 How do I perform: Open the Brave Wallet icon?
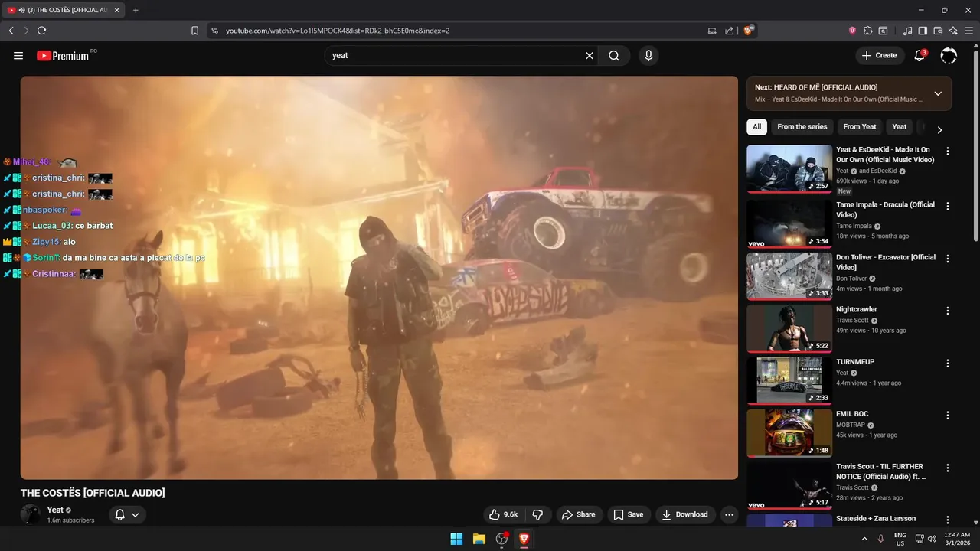pyautogui.click(x=938, y=31)
